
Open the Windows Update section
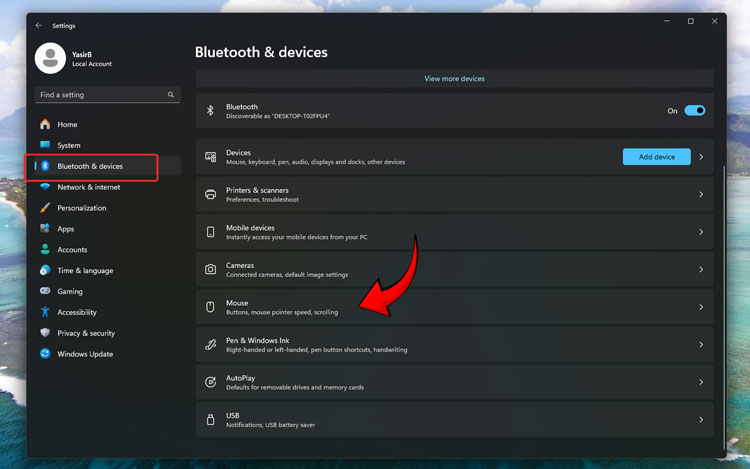click(108, 354)
